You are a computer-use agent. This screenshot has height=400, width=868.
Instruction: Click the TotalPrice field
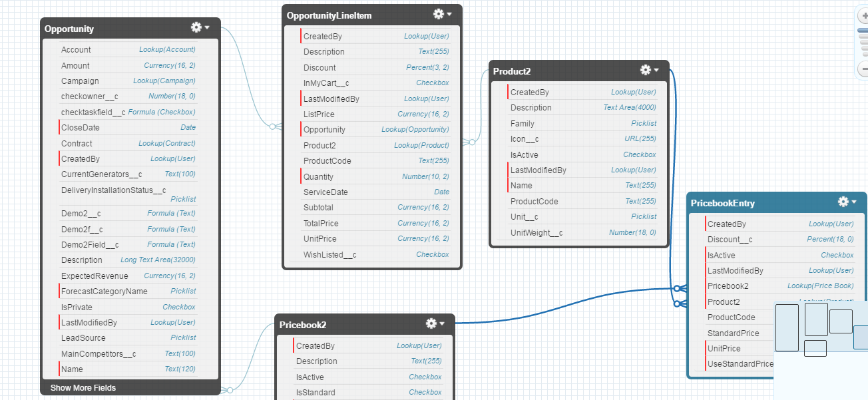tap(376, 224)
